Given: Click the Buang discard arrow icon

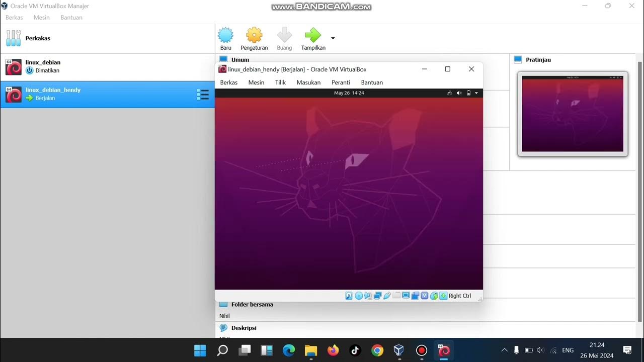Looking at the screenshot, I should [x=284, y=35].
